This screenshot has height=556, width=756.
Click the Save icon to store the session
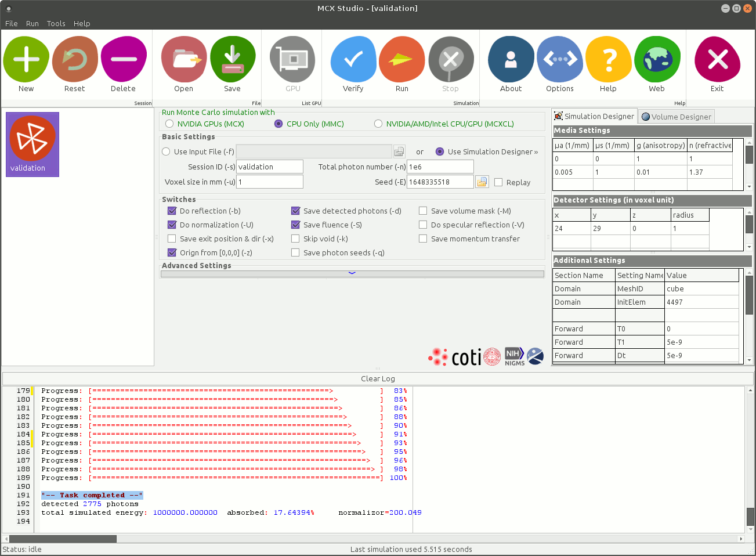[232, 59]
